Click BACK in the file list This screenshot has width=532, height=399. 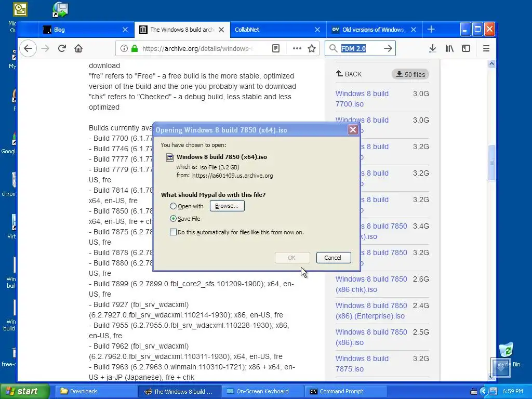coord(349,74)
